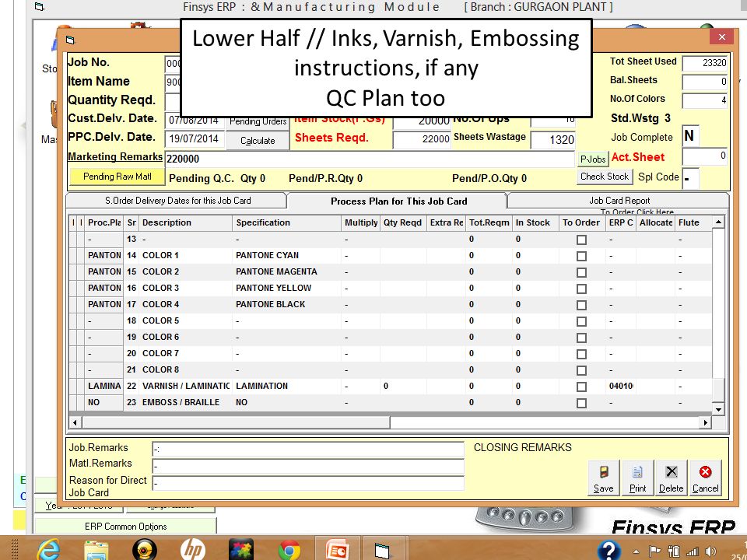This screenshot has width=747, height=560.
Task: Tick To Order checkbox for COLOR 8 row
Action: (581, 370)
